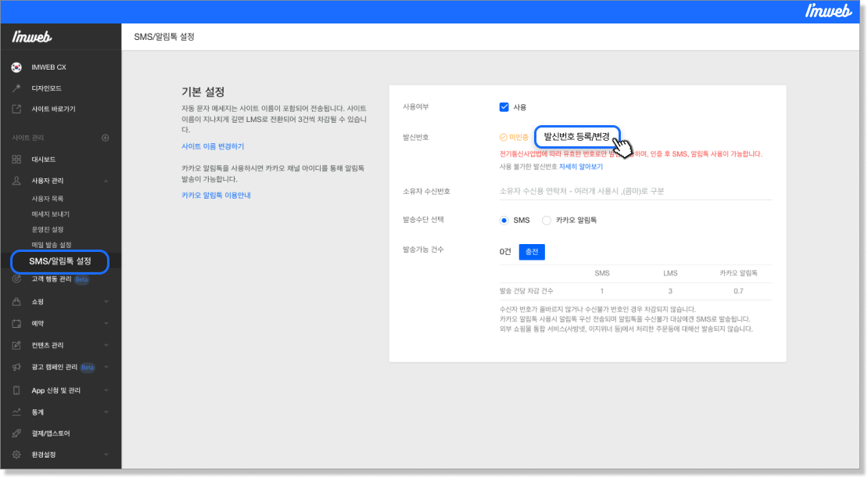Screen dimensions: 868x478
Task: Expand the 쇼핑 menu chevron
Action: pos(106,302)
